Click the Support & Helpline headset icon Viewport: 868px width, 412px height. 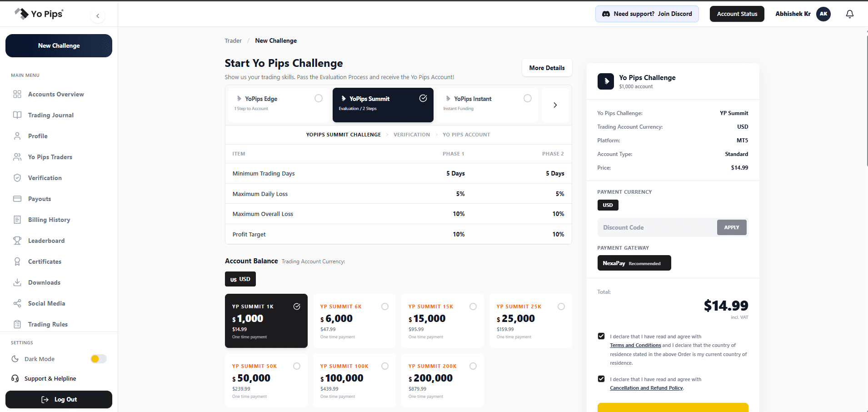15,378
